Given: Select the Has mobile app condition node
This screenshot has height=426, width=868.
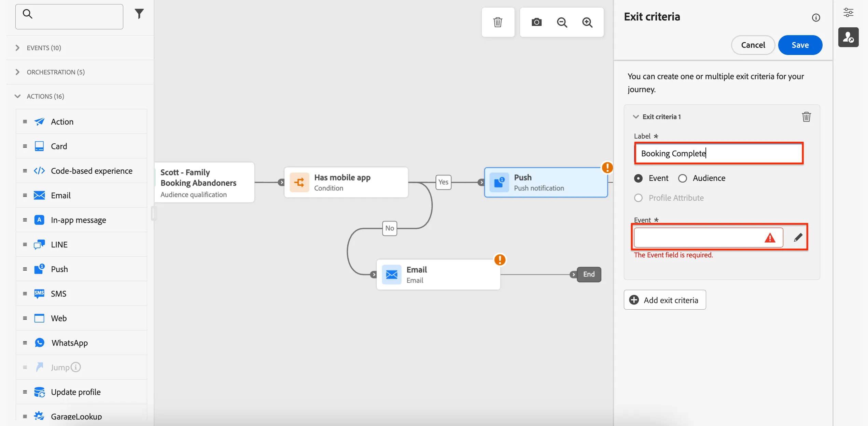Looking at the screenshot, I should pos(346,182).
